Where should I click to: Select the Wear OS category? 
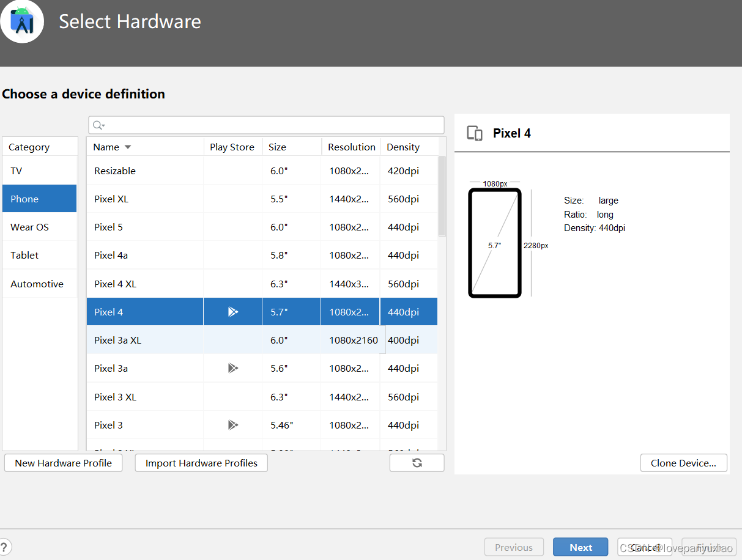pos(40,227)
